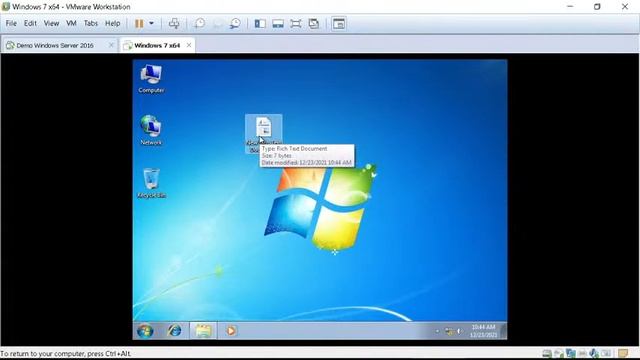
Task: Click the hard disk status bar icon
Action: 547,353
